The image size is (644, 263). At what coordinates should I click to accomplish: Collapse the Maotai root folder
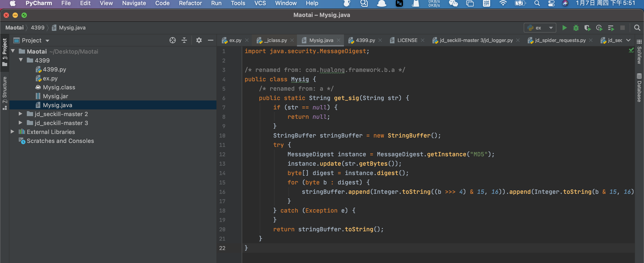(13, 51)
